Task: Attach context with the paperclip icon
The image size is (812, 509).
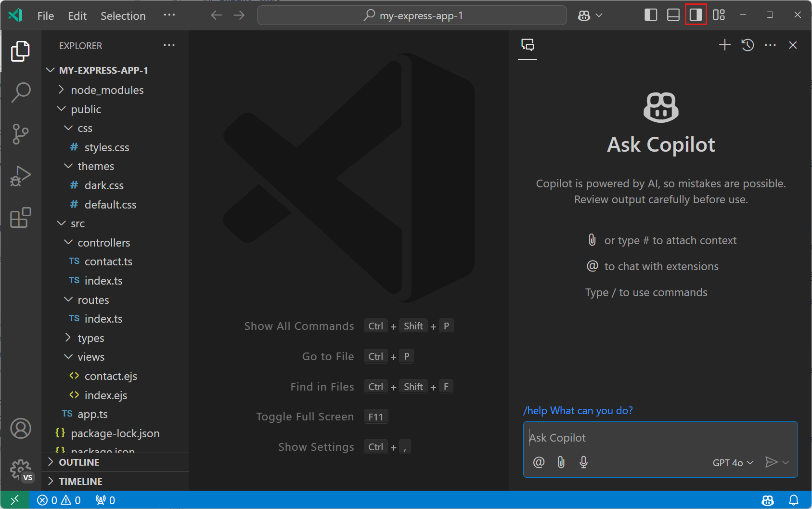Action: [x=561, y=462]
